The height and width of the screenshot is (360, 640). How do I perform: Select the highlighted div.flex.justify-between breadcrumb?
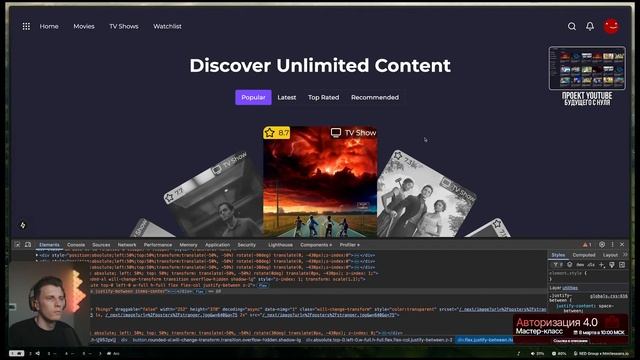[x=485, y=340]
